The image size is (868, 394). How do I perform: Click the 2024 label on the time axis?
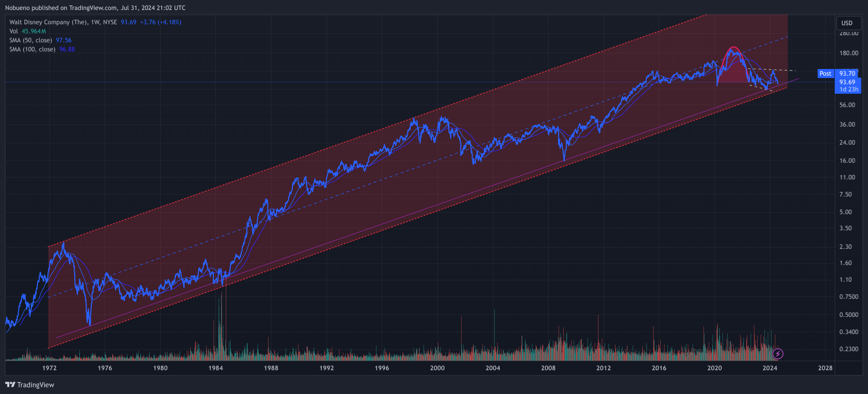point(770,368)
